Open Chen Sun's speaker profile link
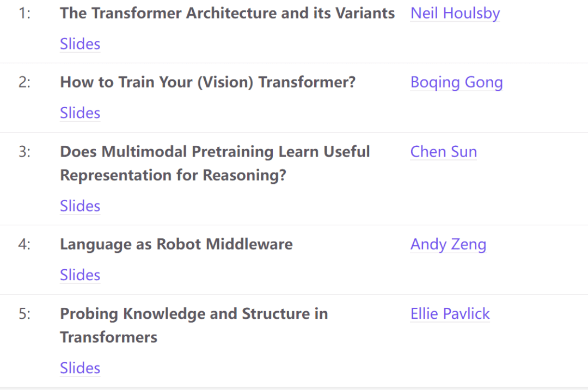The width and height of the screenshot is (588, 390). pyautogui.click(x=443, y=152)
